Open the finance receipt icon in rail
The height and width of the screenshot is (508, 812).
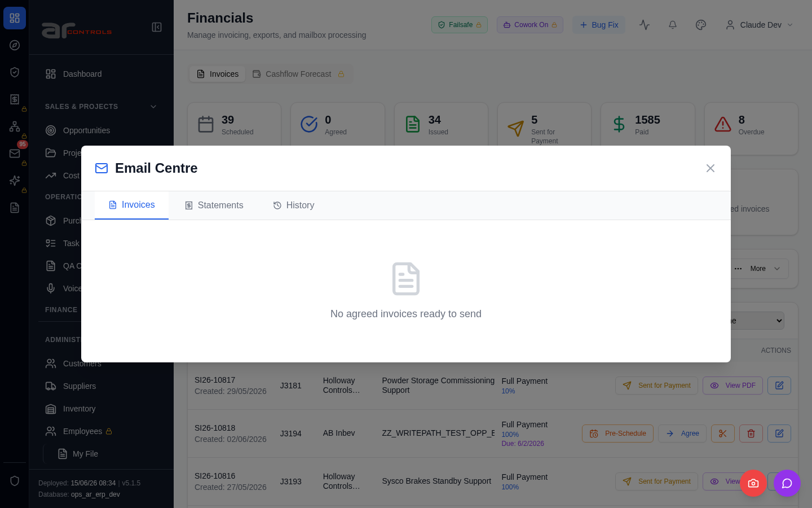pos(15,99)
